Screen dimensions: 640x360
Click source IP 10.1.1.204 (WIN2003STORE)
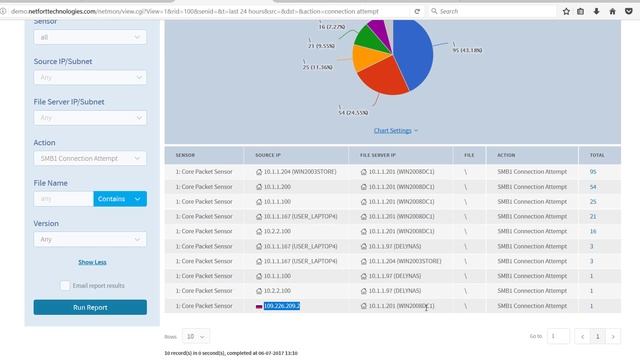pos(300,172)
